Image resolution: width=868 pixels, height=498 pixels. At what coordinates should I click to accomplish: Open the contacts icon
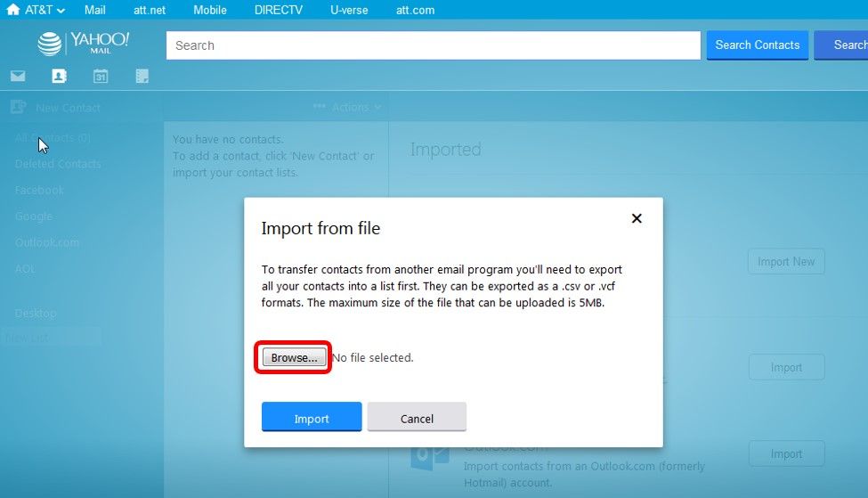(60, 76)
